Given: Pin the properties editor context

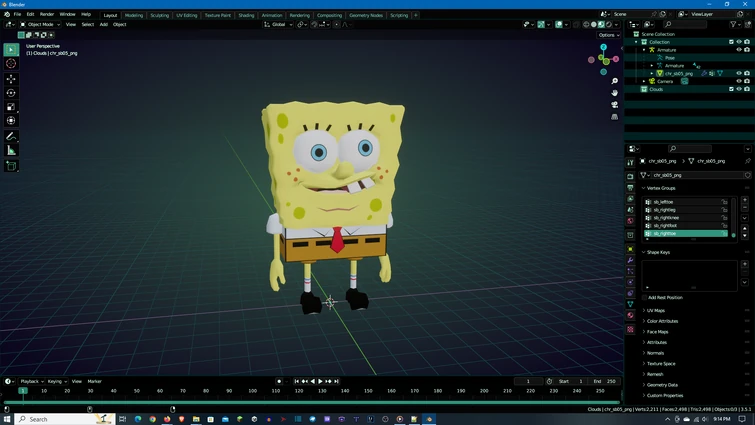Looking at the screenshot, I should [748, 161].
